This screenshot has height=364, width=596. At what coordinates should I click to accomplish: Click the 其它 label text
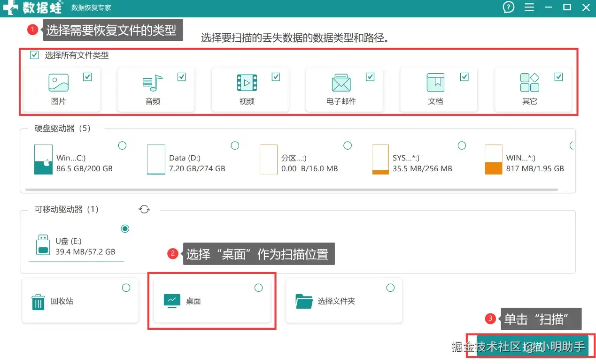click(x=530, y=101)
